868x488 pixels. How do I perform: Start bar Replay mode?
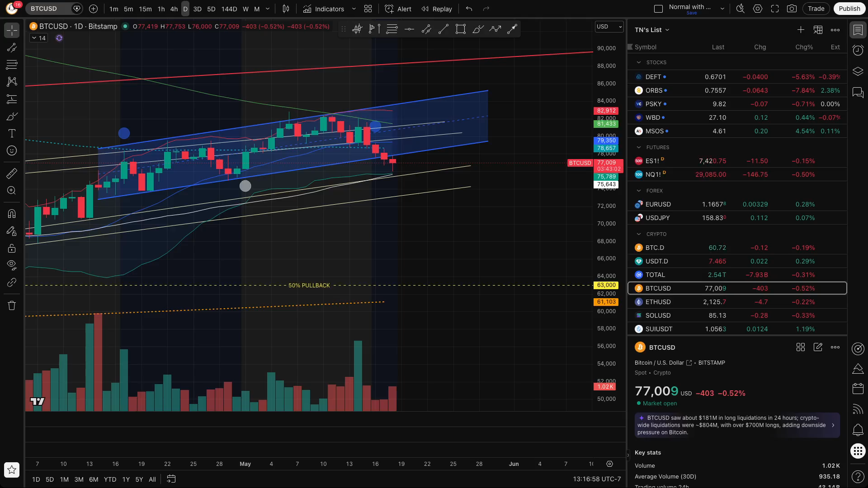pos(437,9)
